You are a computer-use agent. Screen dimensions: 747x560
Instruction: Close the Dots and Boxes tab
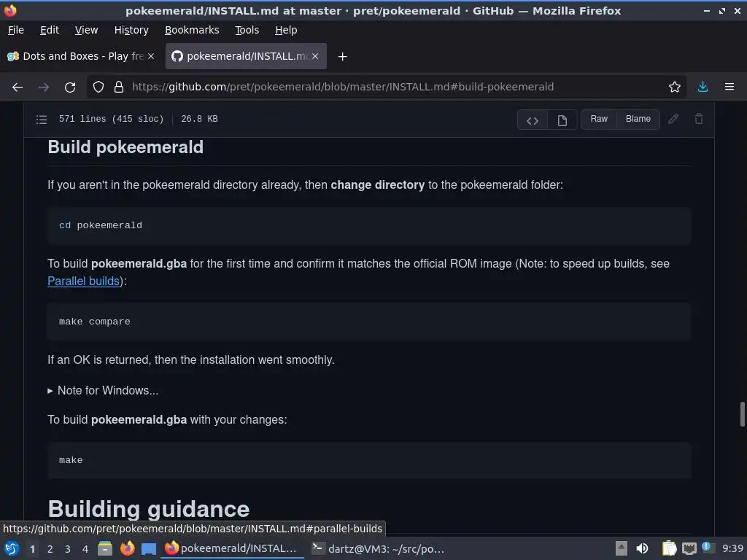click(151, 56)
